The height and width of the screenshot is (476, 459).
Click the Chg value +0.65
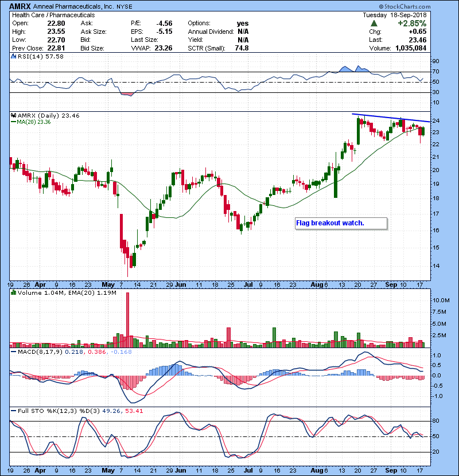click(417, 32)
